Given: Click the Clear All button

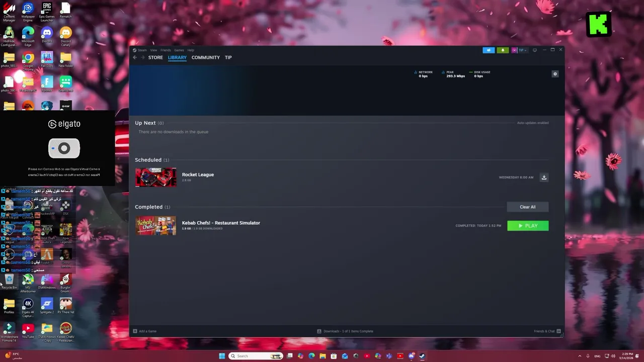Looking at the screenshot, I should pos(527,207).
